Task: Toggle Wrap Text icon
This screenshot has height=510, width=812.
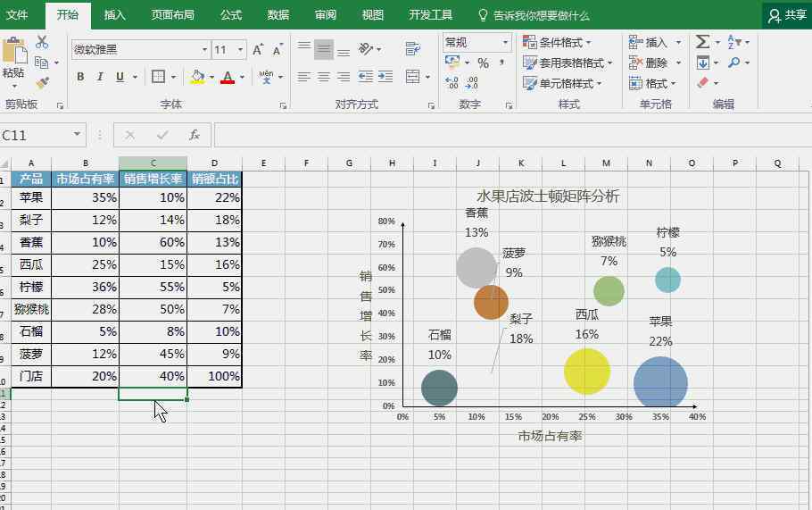Action: (x=413, y=49)
